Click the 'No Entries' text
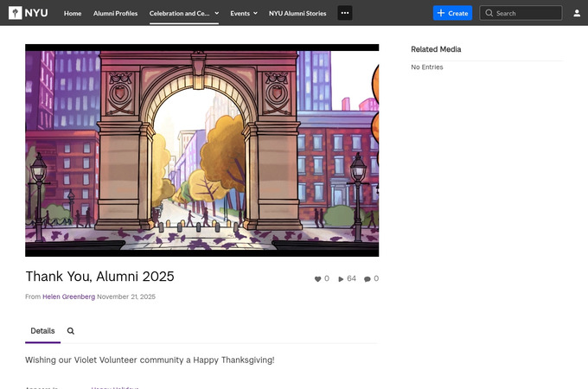588x389 pixels. coord(427,67)
